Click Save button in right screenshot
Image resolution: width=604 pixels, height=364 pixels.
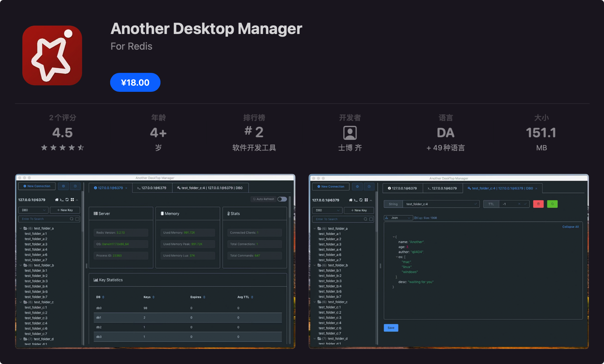[x=391, y=328]
